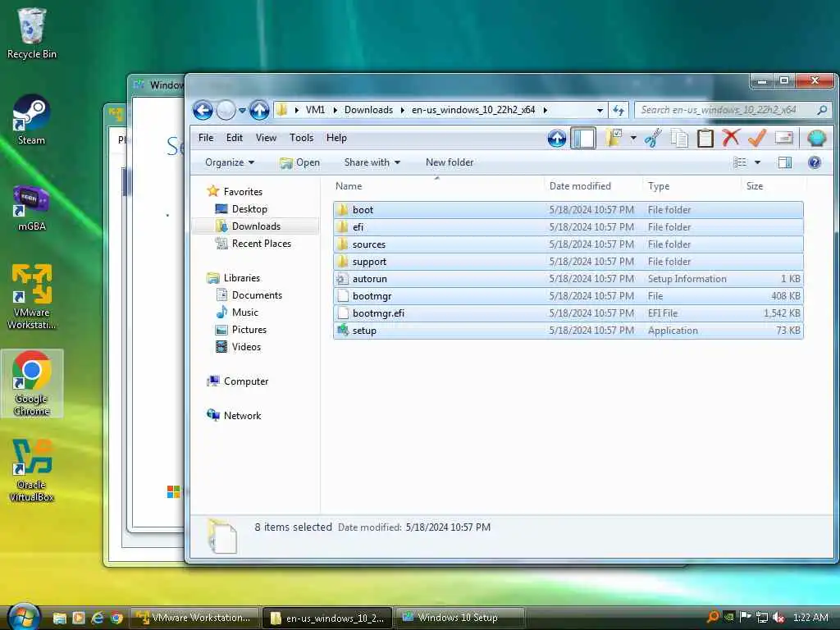This screenshot has height=630, width=840.
Task: Switch to Windows 10 Setup taskbar button
Action: tap(459, 618)
